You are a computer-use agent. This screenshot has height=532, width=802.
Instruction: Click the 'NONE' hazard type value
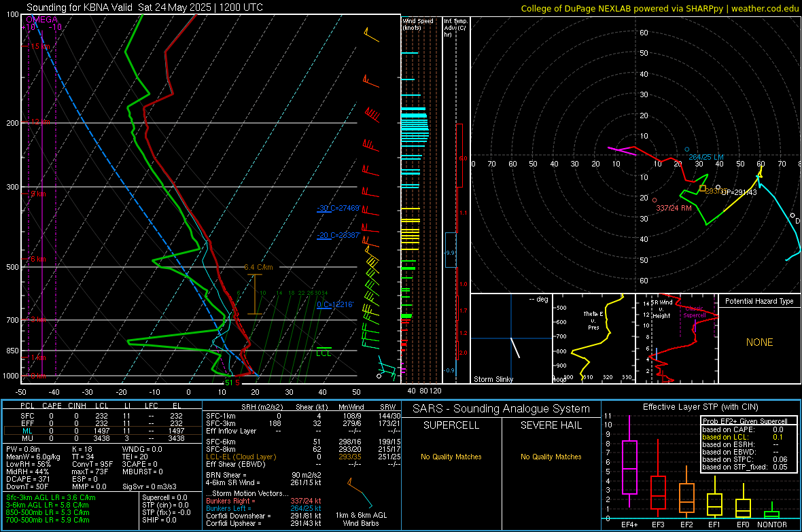point(759,342)
